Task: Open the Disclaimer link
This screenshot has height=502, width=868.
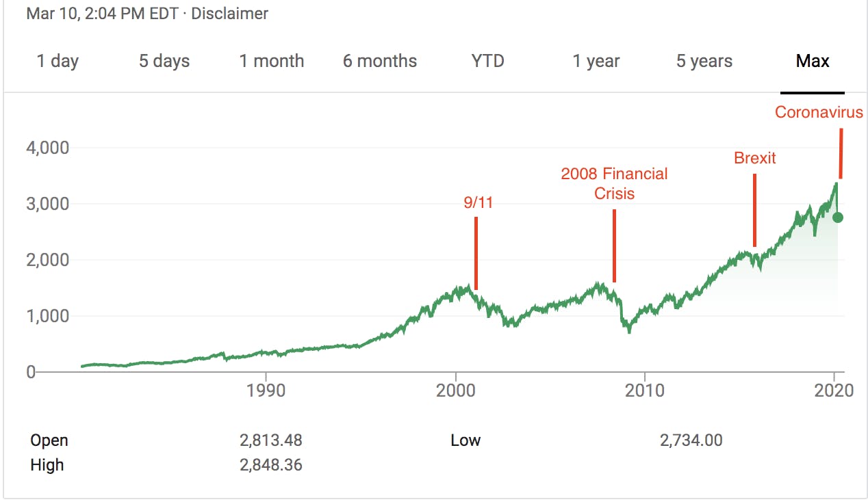Action: 230,14
